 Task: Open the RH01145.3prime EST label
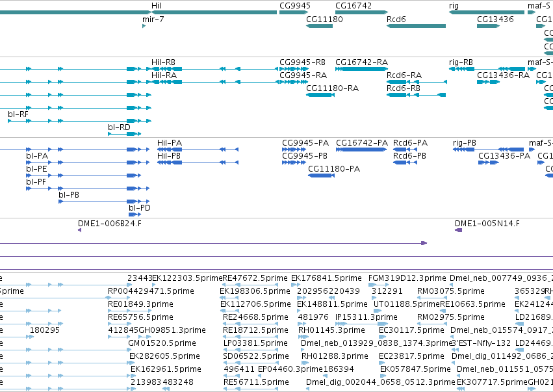pos(331,330)
